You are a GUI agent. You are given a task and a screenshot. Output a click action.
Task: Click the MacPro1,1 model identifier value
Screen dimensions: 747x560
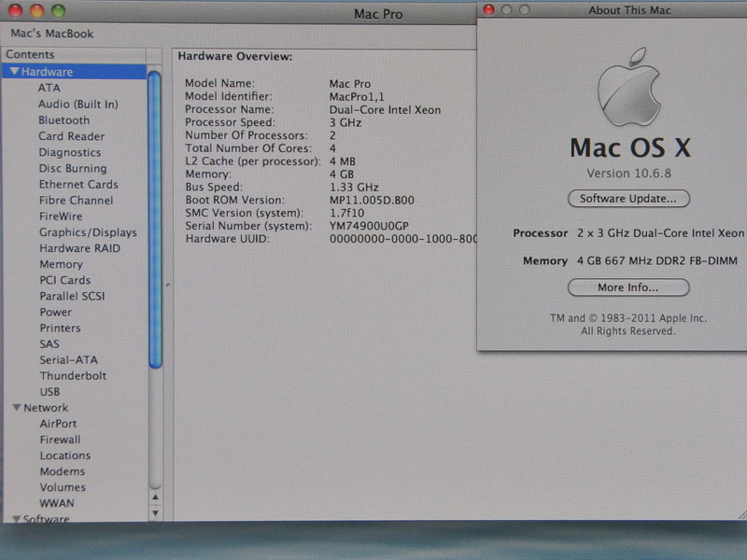pos(357,97)
